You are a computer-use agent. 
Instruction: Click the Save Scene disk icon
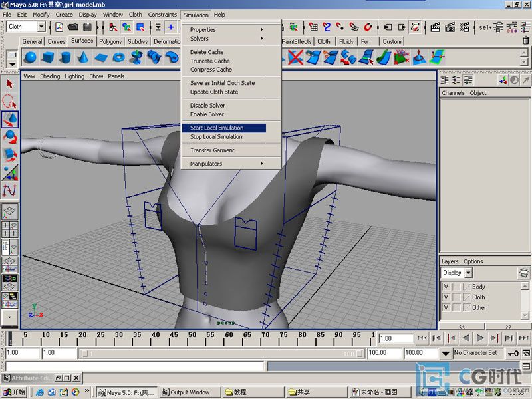pyautogui.click(x=87, y=27)
